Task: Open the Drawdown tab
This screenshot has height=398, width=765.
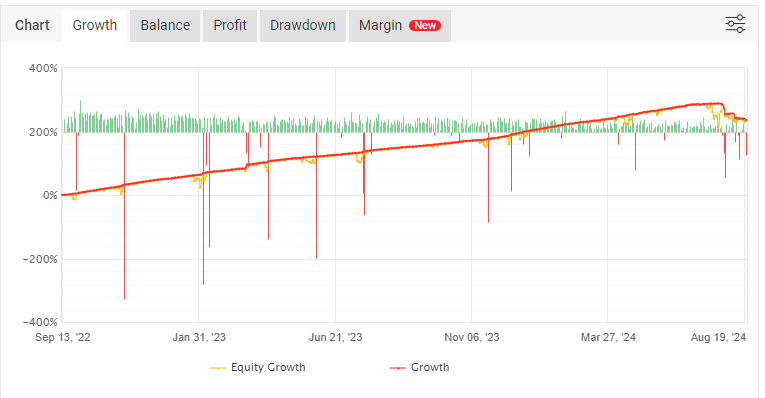Action: [x=302, y=25]
